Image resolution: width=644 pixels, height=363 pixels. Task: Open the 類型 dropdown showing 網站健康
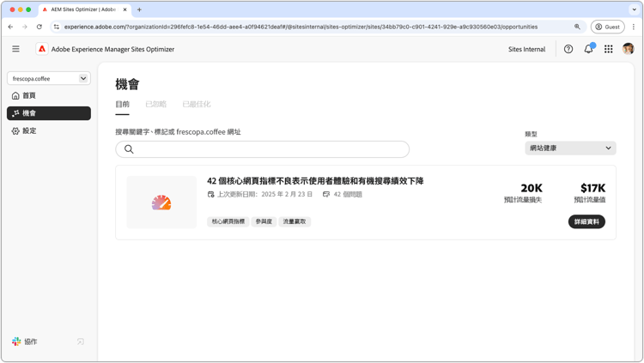(570, 148)
